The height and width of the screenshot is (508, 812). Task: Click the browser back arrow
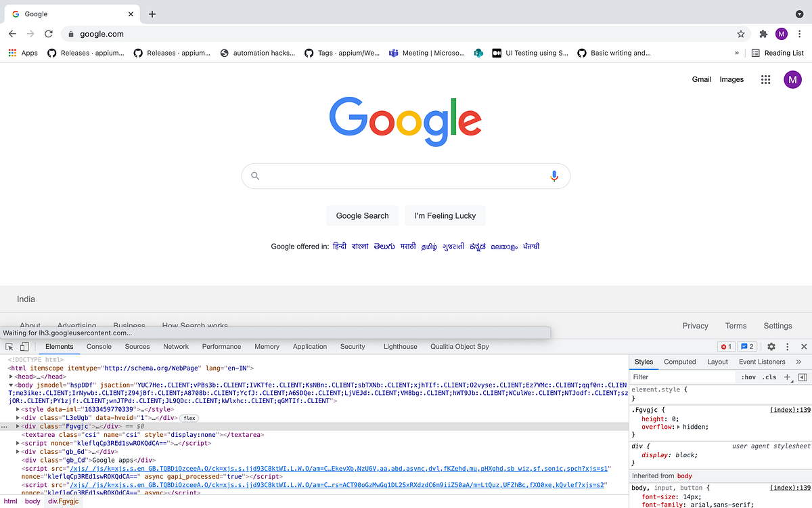click(13, 34)
